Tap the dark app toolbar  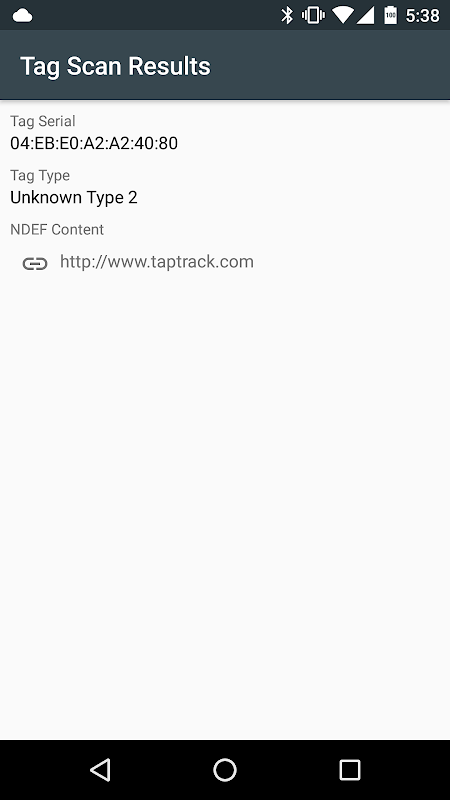pos(225,65)
